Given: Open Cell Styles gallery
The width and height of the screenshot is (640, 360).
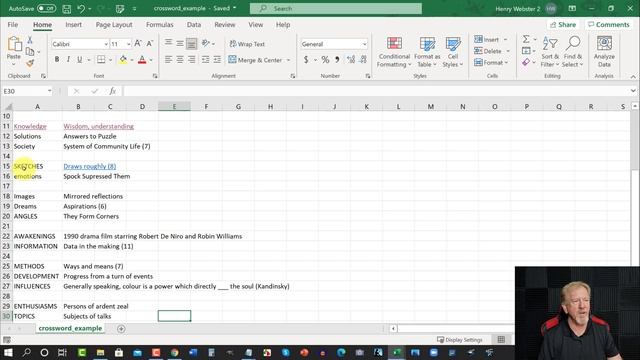Looking at the screenshot, I should pyautogui.click(x=453, y=52).
